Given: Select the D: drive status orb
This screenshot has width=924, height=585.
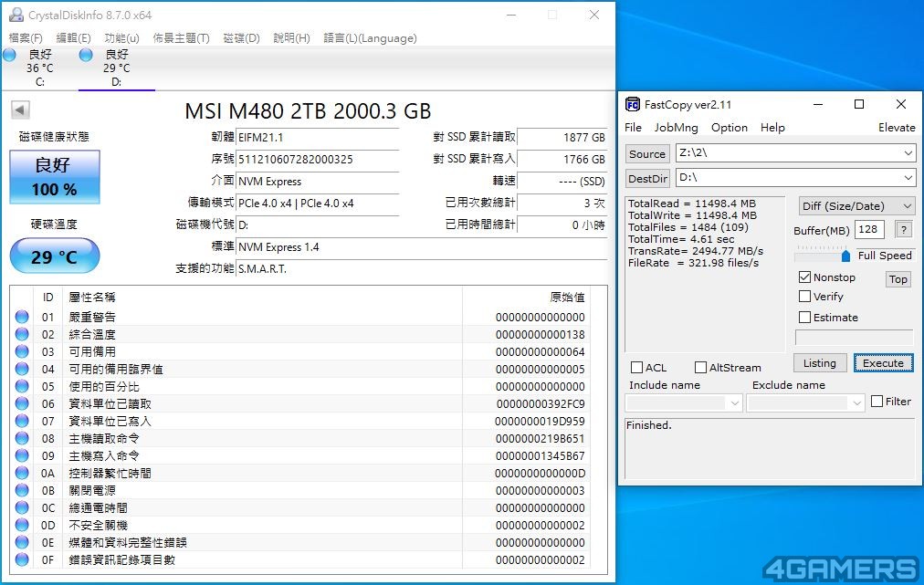Looking at the screenshot, I should pyautogui.click(x=86, y=55).
